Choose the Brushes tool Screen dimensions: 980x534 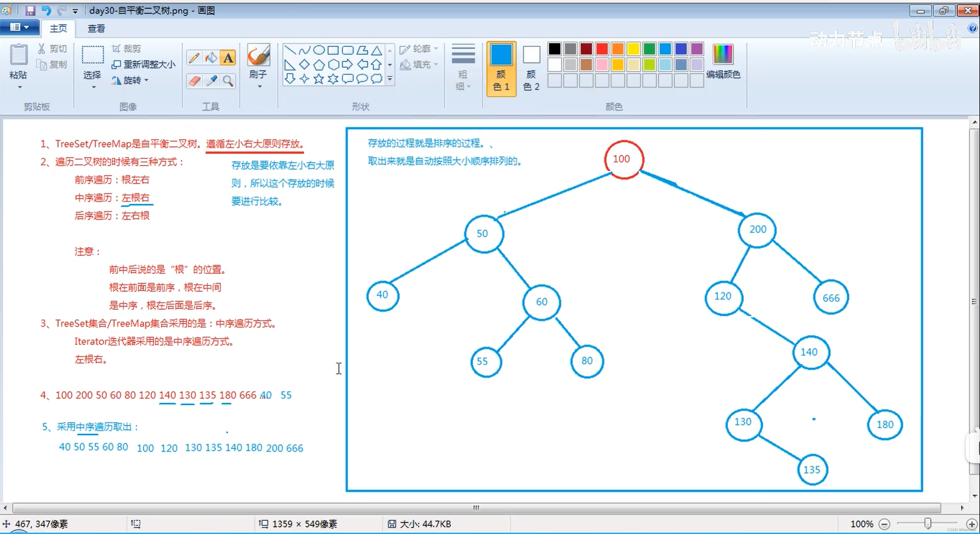258,55
